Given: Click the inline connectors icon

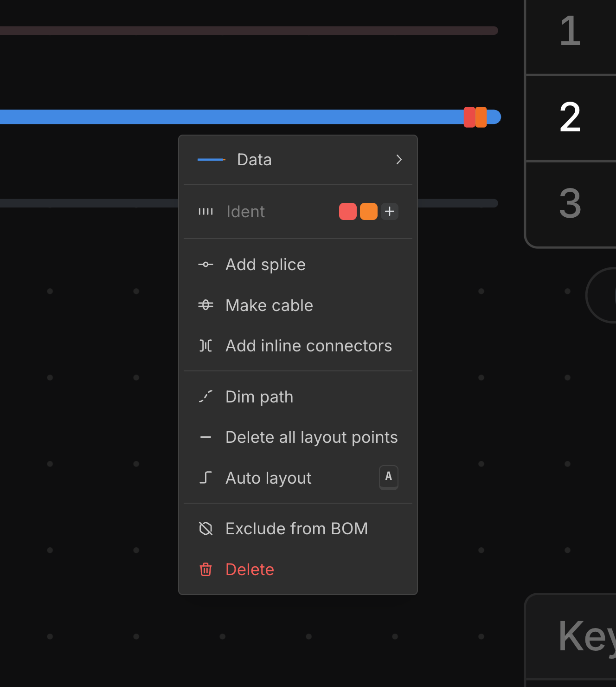Looking at the screenshot, I should coord(205,346).
